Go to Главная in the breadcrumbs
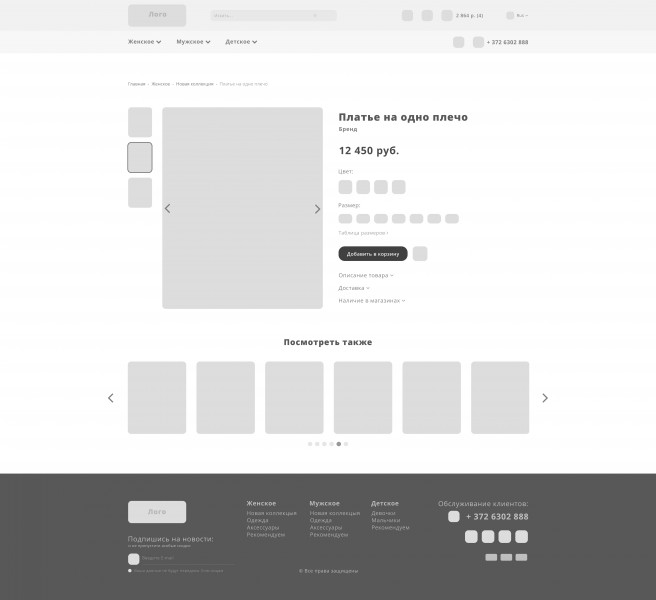 coord(136,84)
